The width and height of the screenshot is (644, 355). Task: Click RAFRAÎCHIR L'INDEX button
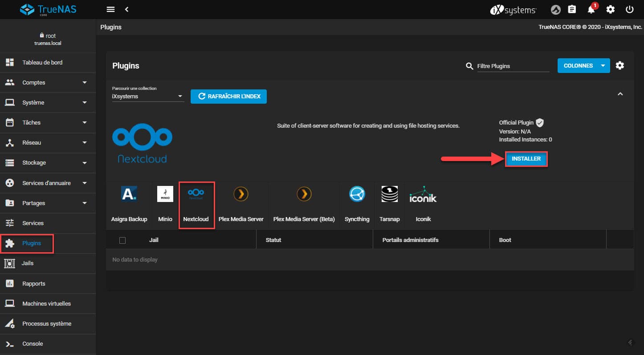pyautogui.click(x=228, y=97)
